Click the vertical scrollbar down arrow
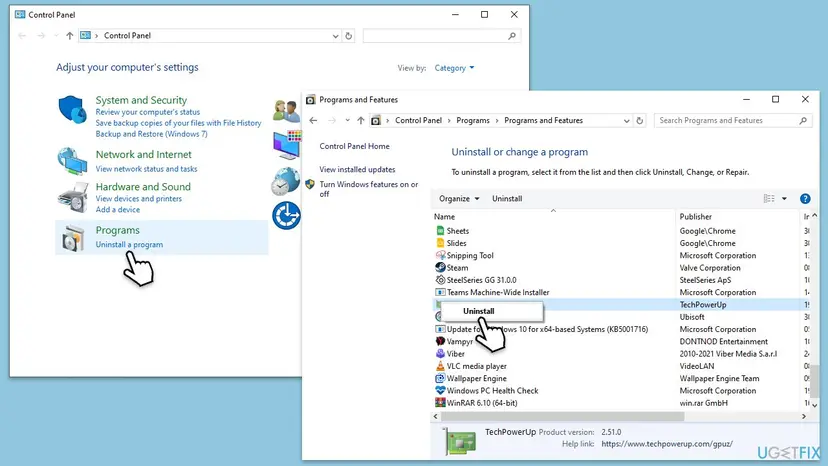Screen dimensions: 828x466 (x=814, y=405)
